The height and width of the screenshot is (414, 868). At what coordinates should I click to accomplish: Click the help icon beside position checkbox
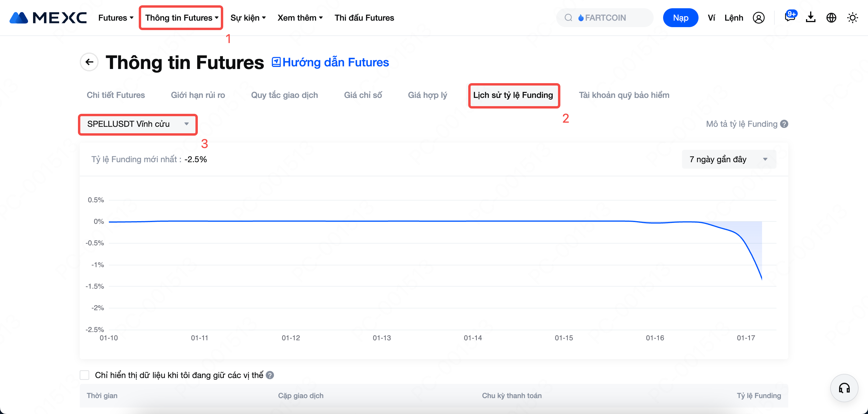[x=270, y=375]
